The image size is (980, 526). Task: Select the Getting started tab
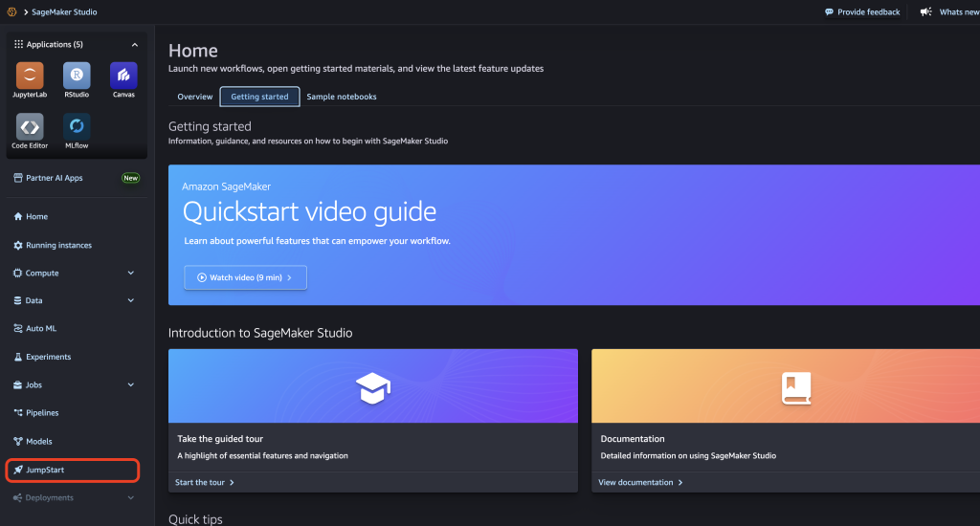pos(259,97)
